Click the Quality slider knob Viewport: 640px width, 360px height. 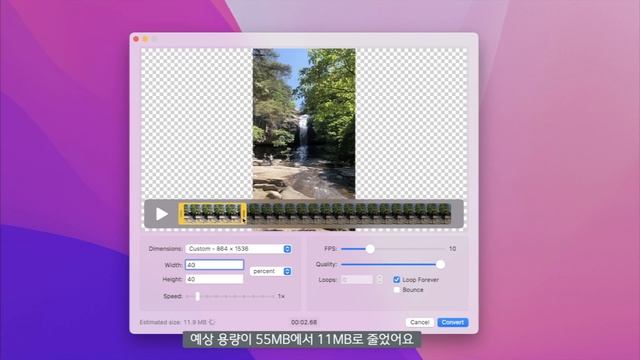click(440, 264)
